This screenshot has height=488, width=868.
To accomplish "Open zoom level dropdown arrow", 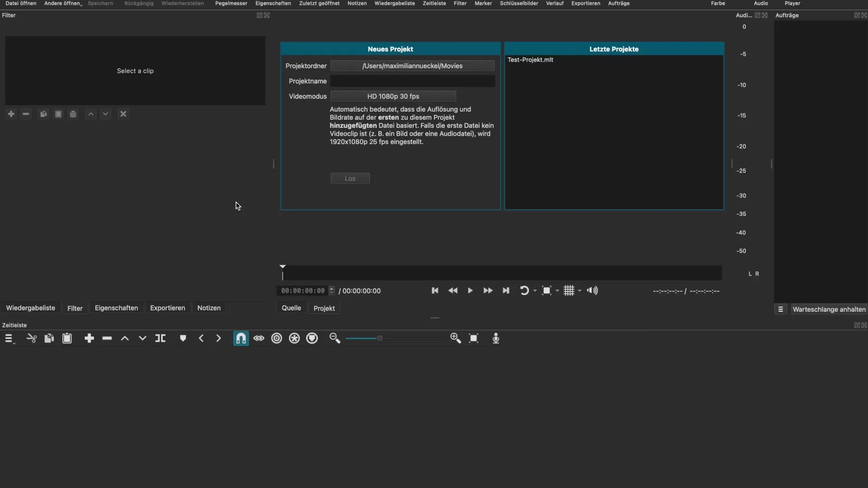I will [x=557, y=291].
